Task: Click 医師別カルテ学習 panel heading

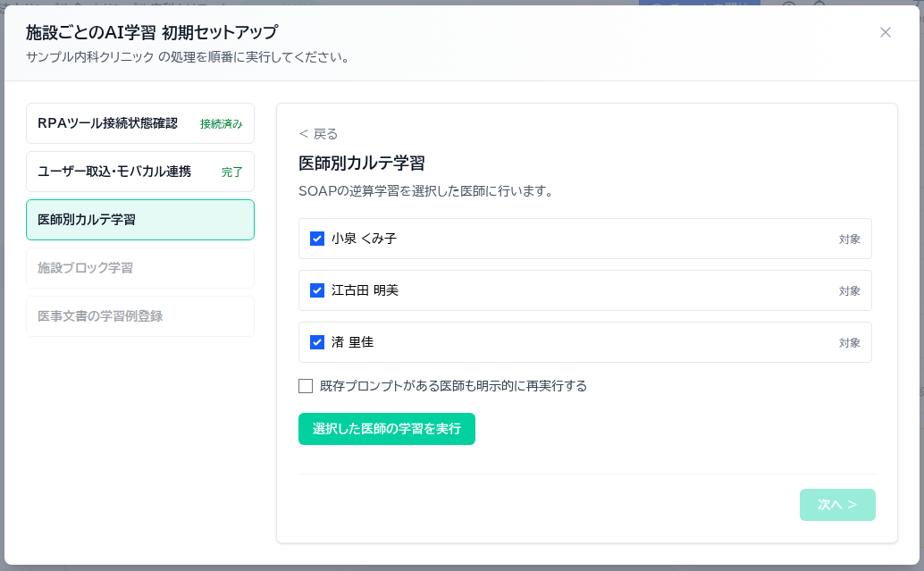Action: (x=361, y=164)
